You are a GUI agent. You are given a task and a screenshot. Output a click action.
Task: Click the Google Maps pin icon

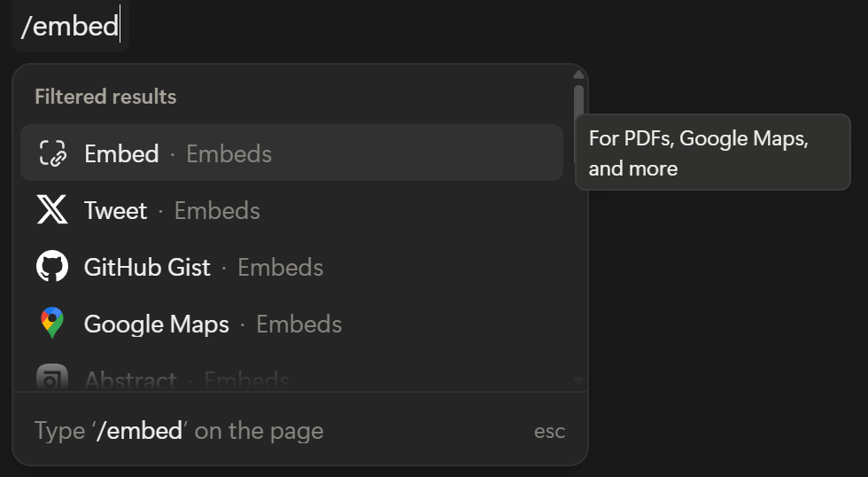point(52,324)
